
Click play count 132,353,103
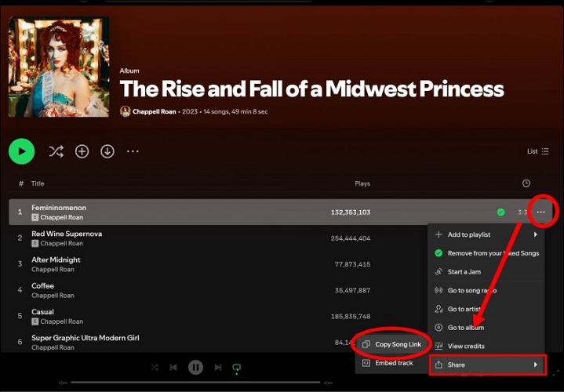coord(351,212)
